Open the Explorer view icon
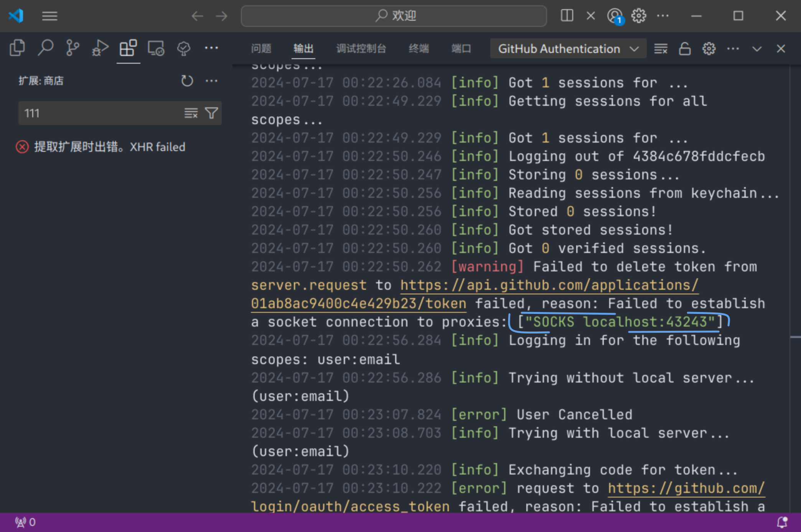Viewport: 801px width, 532px height. [x=17, y=48]
